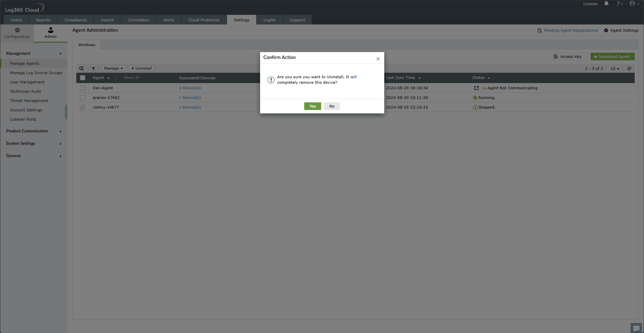This screenshot has width=644, height=333.
Task: Click the License link
Action: tap(590, 4)
